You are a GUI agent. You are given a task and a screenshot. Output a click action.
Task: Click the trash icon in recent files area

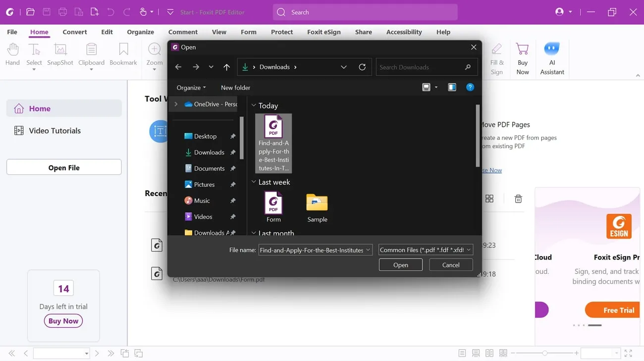pos(518,199)
